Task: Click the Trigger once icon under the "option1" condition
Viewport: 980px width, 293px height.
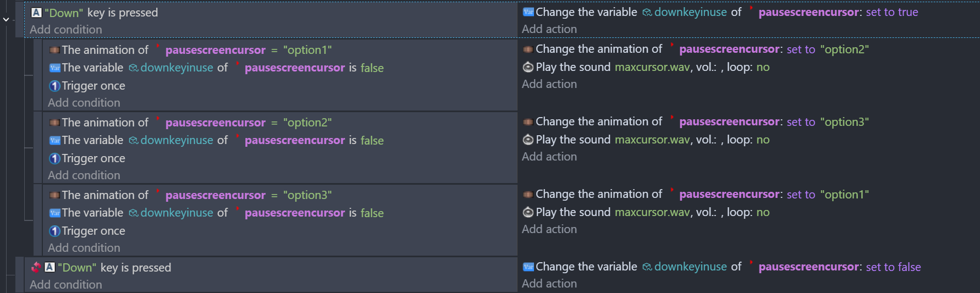Action: 54,86
